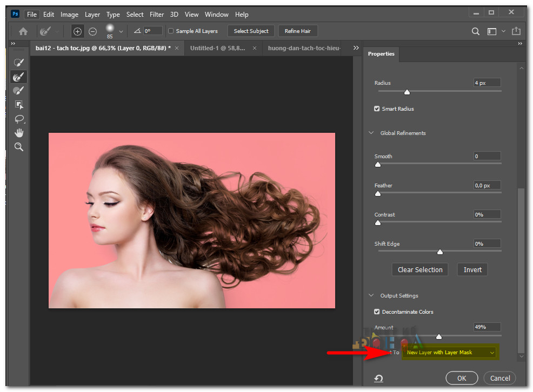Image resolution: width=533 pixels, height=392 pixels.
Task: Open search with the magnifier icon
Action: tap(475, 31)
